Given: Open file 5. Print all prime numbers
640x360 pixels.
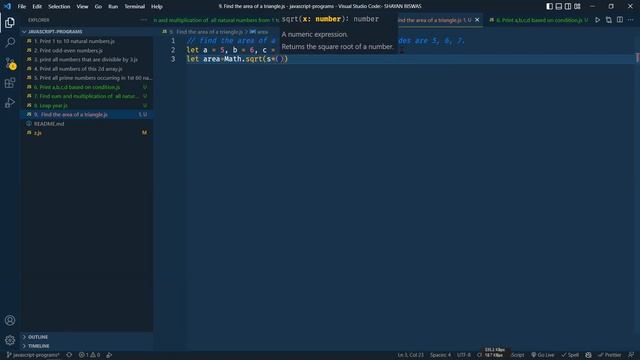Looking at the screenshot, I should pos(87,78).
